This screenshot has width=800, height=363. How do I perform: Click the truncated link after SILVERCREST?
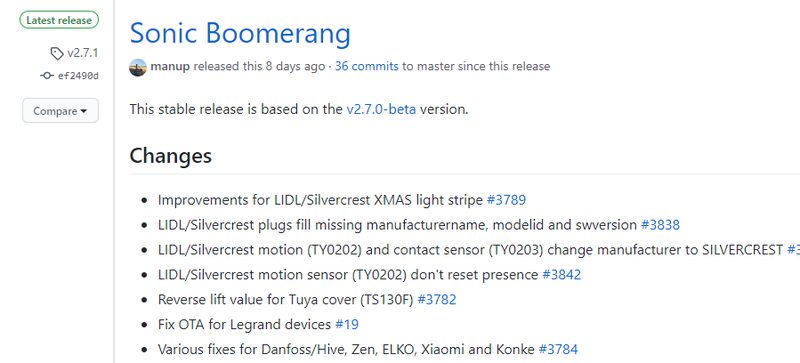pos(793,250)
